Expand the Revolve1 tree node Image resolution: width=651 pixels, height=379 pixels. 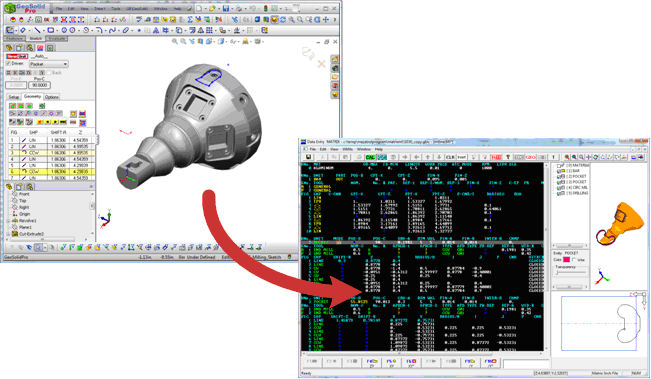8,221
